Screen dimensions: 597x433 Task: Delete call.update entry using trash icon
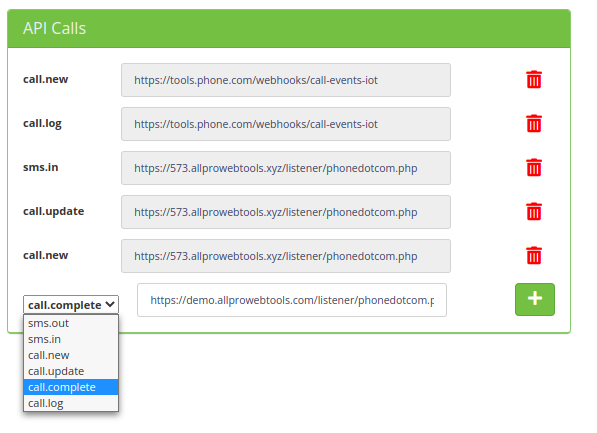tap(534, 212)
